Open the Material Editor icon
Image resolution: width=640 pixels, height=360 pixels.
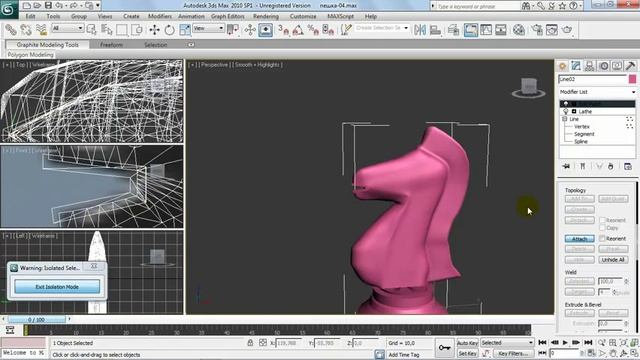(519, 30)
